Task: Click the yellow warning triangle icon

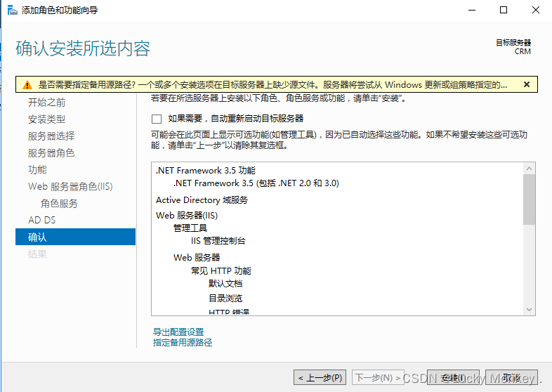Action: (27, 85)
